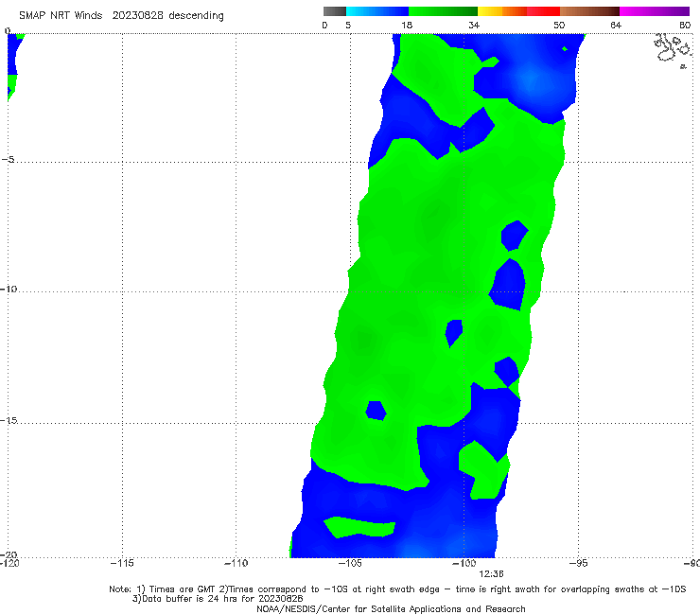Click the '-5' latitude axis label
This screenshot has width=700, height=615.
(8, 159)
